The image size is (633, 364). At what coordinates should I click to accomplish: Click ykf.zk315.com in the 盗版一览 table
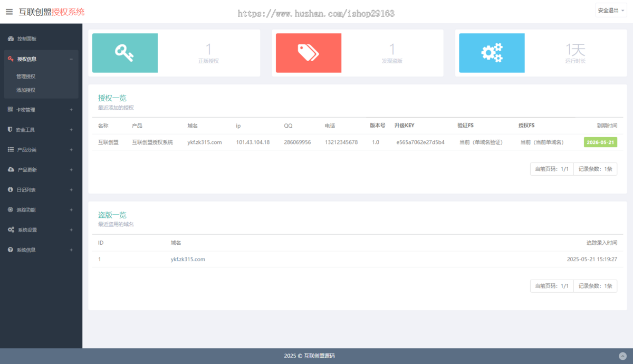(188, 260)
